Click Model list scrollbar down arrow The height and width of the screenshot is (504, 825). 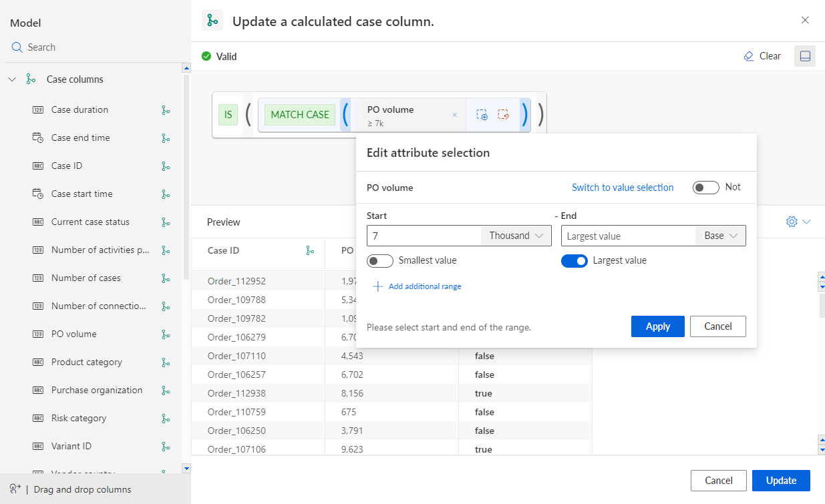click(186, 469)
